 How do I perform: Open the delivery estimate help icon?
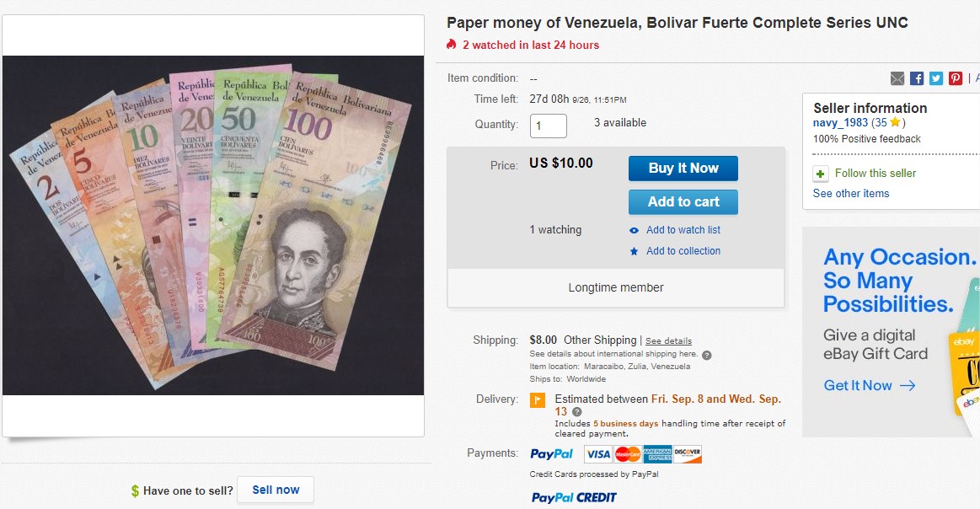click(x=577, y=412)
